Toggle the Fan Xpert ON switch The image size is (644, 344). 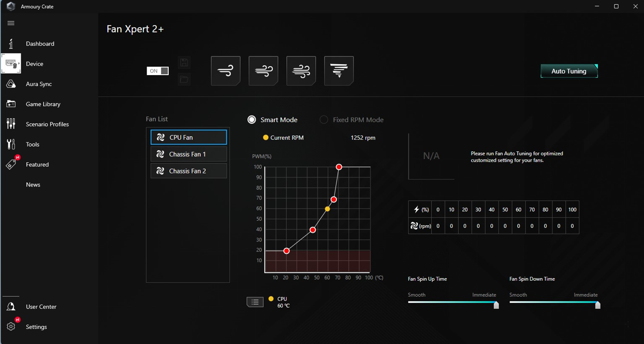[158, 71]
